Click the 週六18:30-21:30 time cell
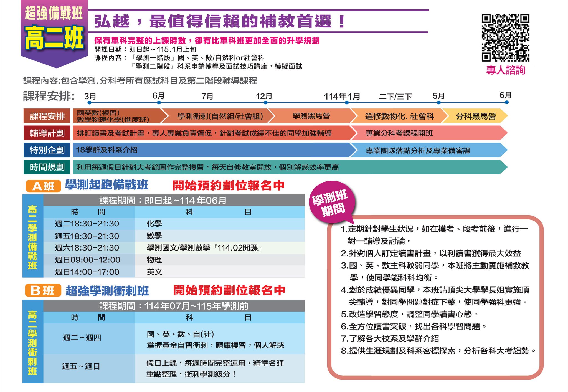 (89, 248)
